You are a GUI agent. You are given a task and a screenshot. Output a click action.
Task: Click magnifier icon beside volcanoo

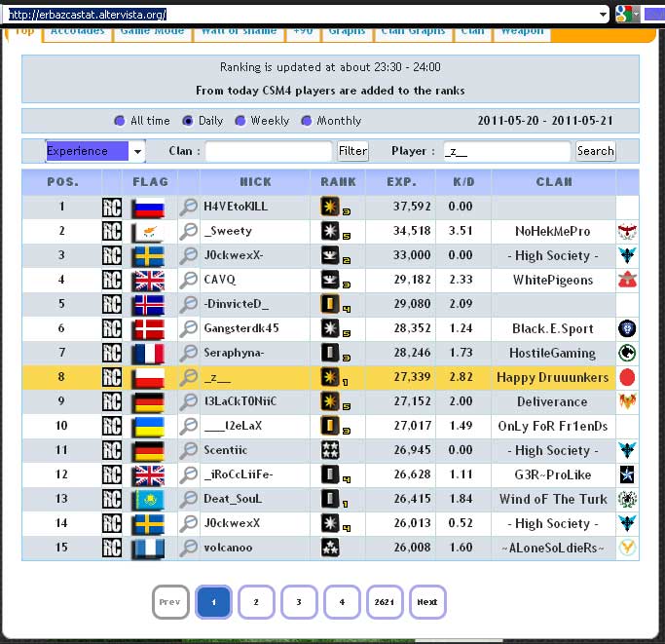click(188, 548)
